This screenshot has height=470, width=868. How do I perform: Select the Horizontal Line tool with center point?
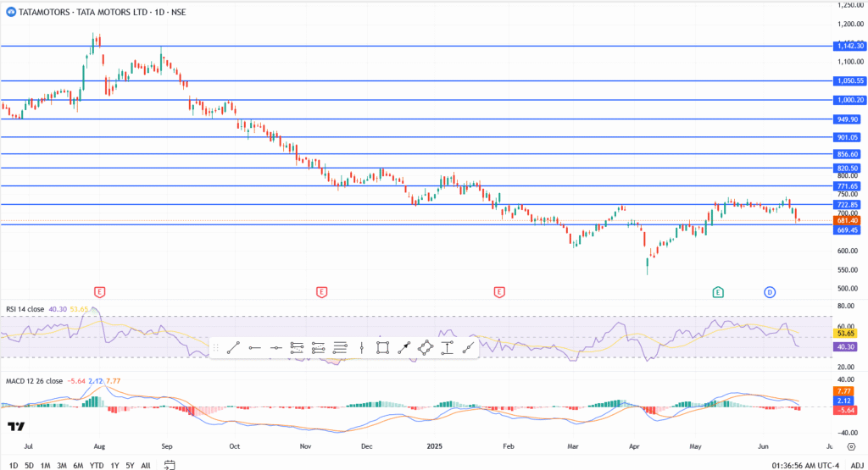pos(275,348)
